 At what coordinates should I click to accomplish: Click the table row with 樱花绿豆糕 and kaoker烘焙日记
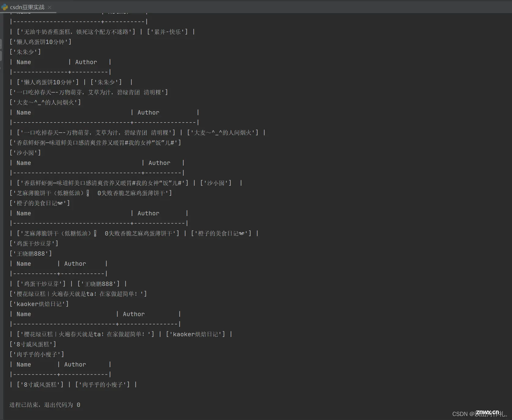[x=121, y=334]
